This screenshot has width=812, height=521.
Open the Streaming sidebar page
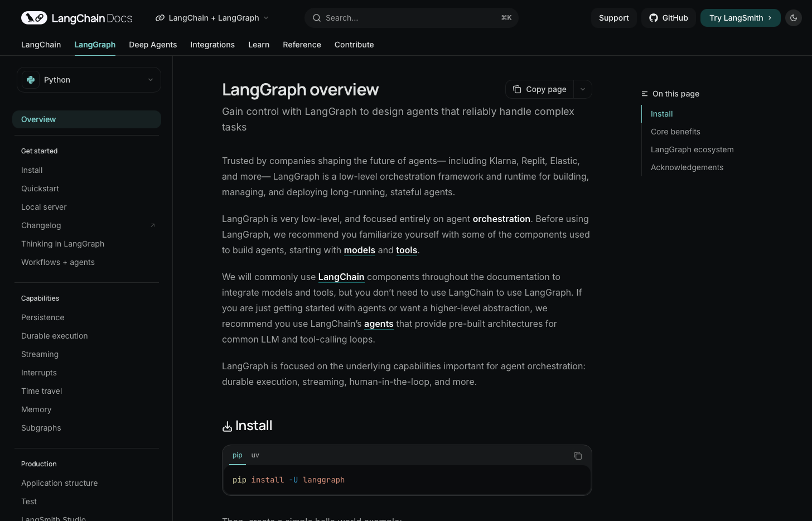pos(40,354)
